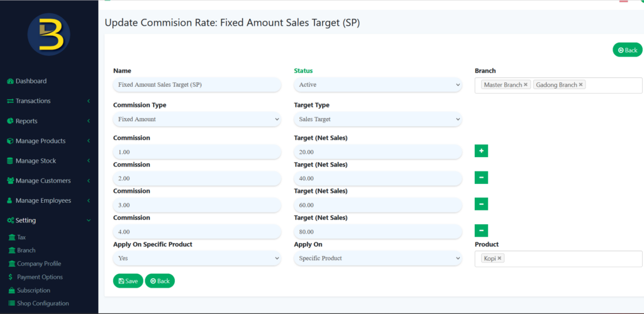Go to Shop Configuration settings
Viewport: 644px width, 314px height.
coord(43,303)
